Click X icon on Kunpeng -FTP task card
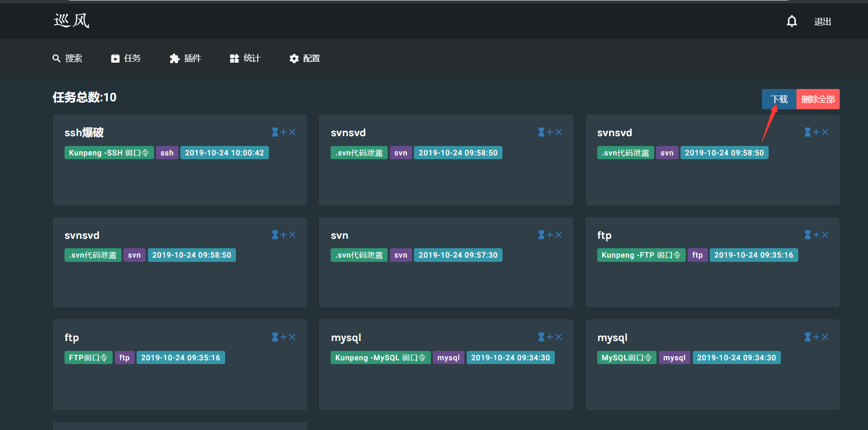This screenshot has height=430, width=868. tap(825, 235)
